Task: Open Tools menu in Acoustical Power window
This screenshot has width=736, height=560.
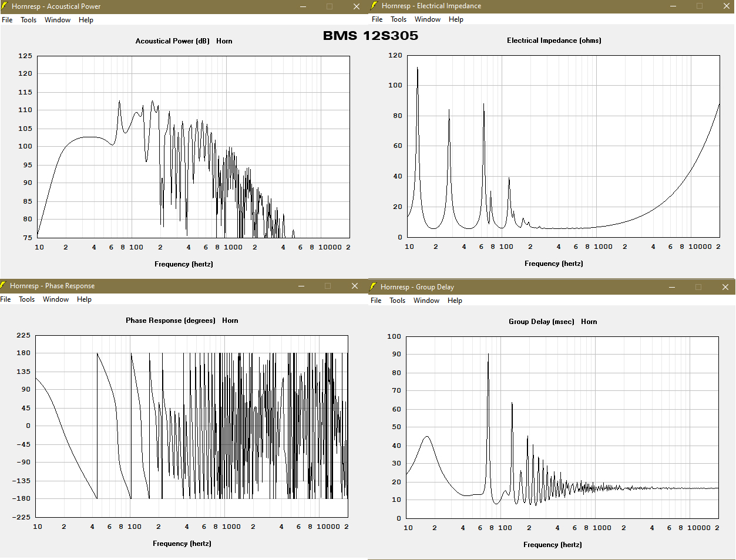Action: point(28,20)
